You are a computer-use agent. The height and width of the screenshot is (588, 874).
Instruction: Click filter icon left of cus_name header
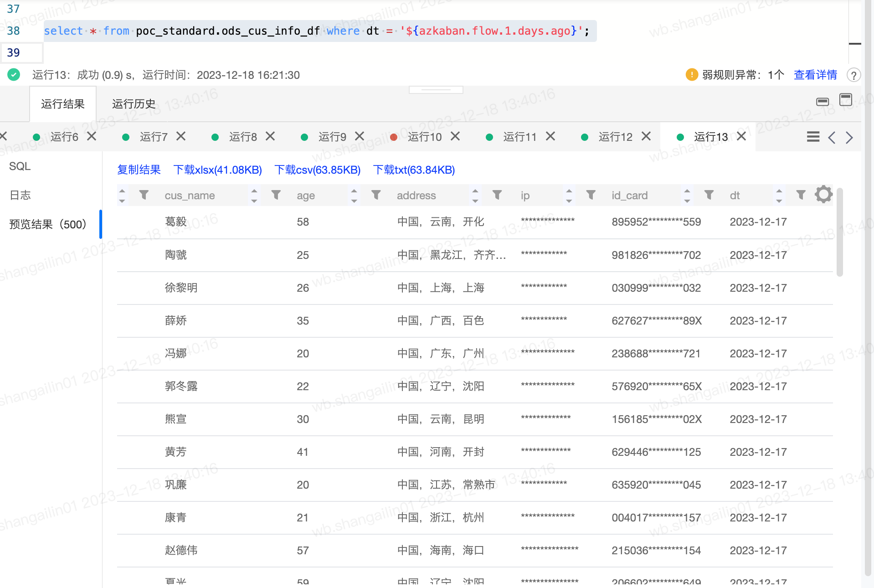144,195
